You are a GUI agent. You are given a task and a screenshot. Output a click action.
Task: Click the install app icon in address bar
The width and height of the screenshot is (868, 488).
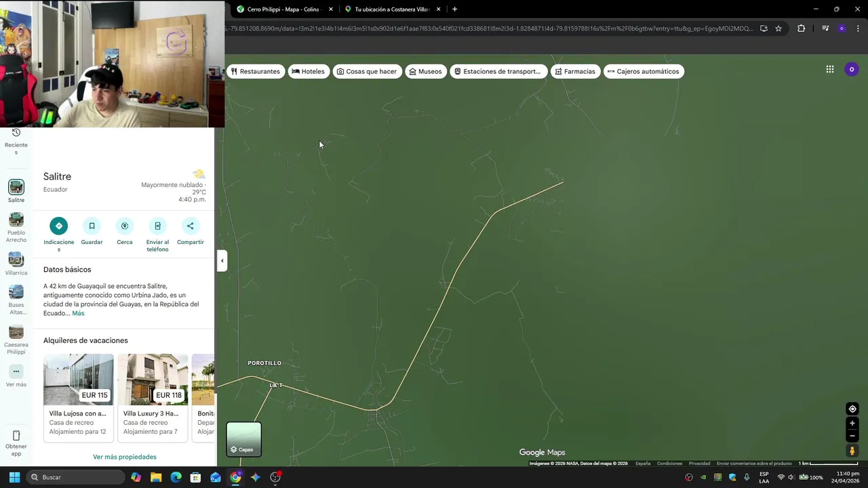[764, 28]
